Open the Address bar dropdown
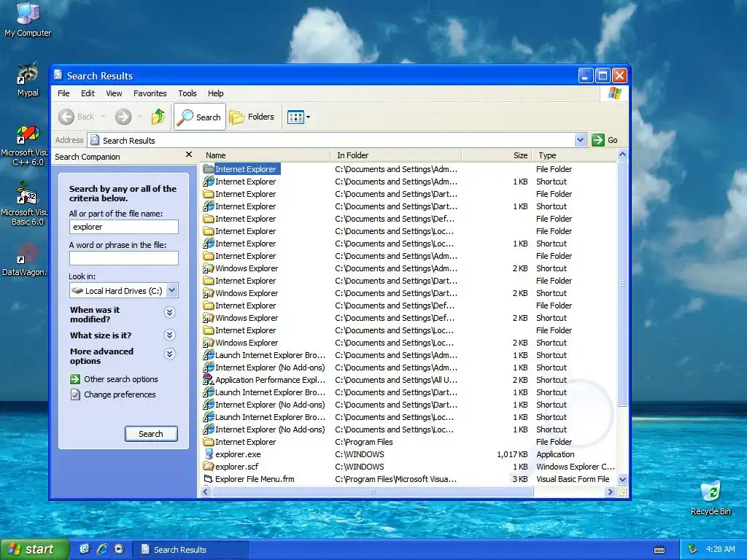Viewport: 747px width, 560px height. coord(580,140)
